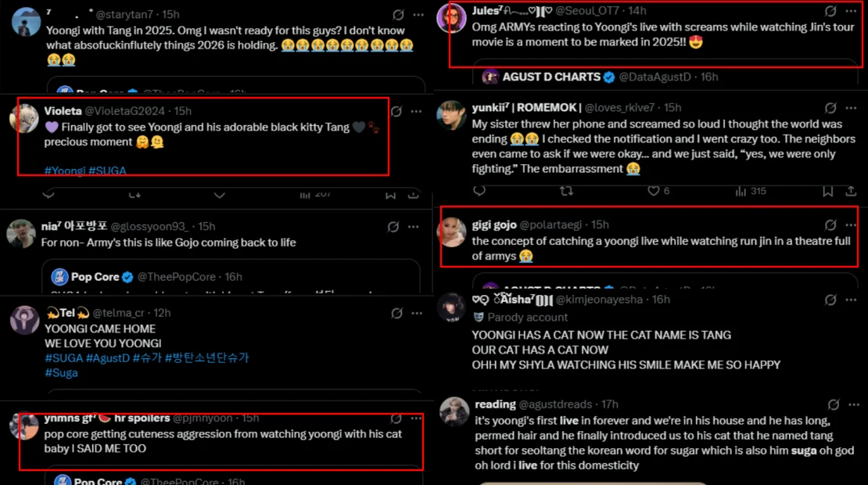Viewport: 868px width, 485px height.
Task: Open gigi gojo's profile picture
Action: tap(453, 232)
